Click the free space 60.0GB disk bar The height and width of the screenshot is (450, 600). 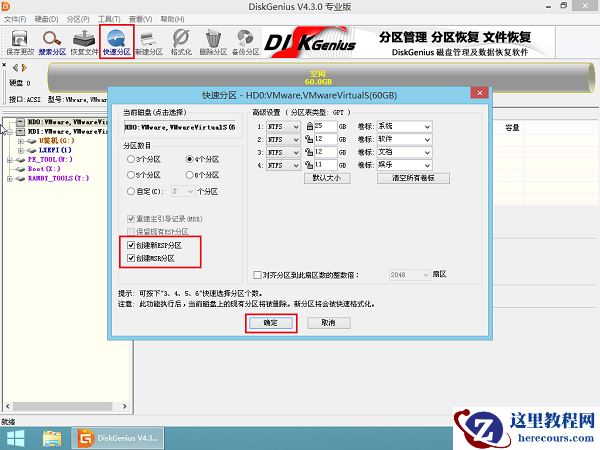tap(321, 78)
